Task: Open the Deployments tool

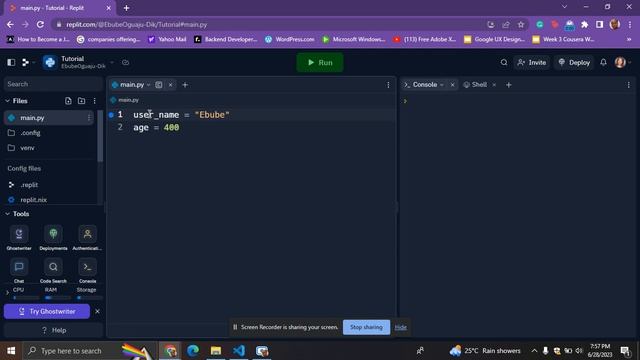Action: pyautogui.click(x=53, y=238)
